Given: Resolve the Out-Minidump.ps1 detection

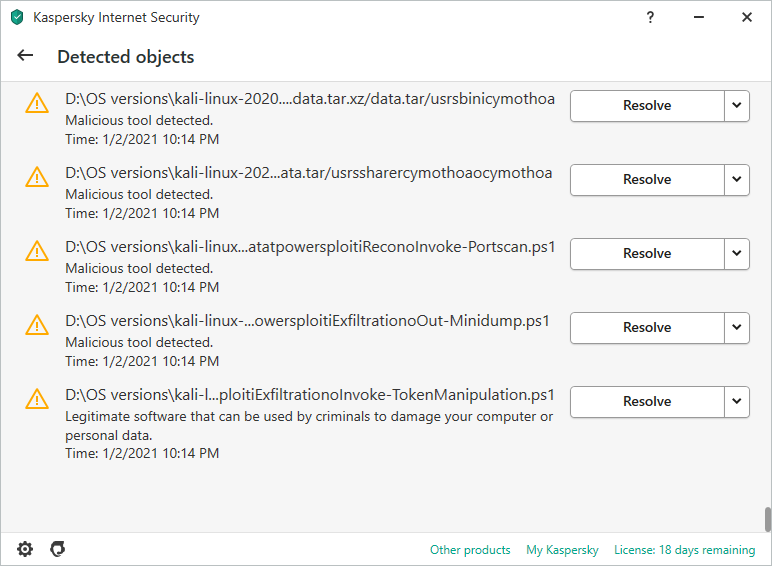Looking at the screenshot, I should point(647,327).
